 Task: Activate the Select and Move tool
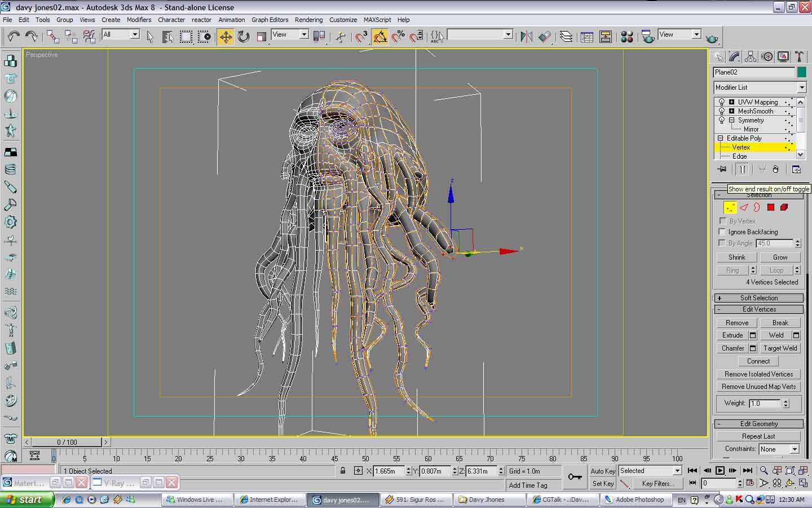(x=226, y=37)
